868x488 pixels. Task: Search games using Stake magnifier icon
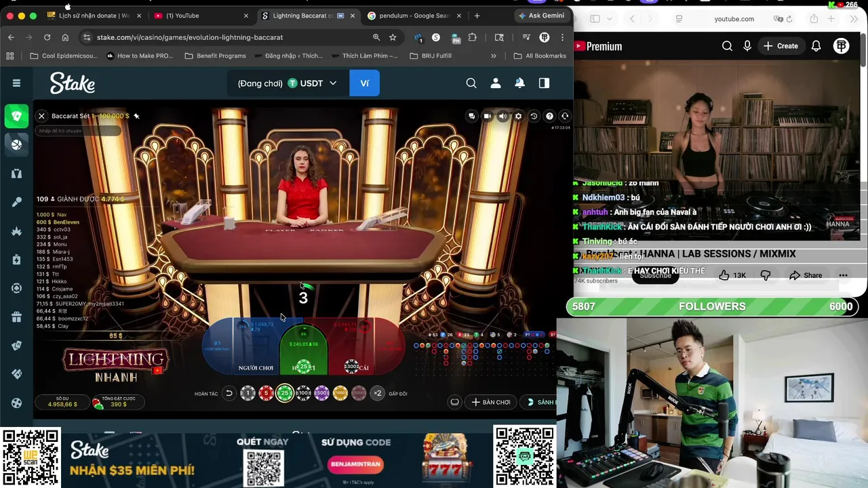(x=471, y=83)
